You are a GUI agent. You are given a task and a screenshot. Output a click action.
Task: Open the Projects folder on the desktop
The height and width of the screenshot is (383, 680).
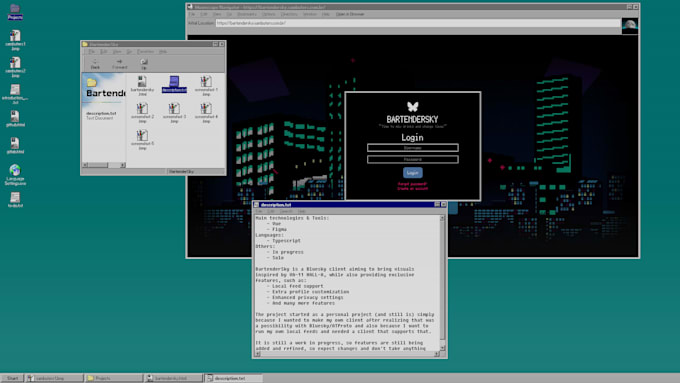pos(15,11)
